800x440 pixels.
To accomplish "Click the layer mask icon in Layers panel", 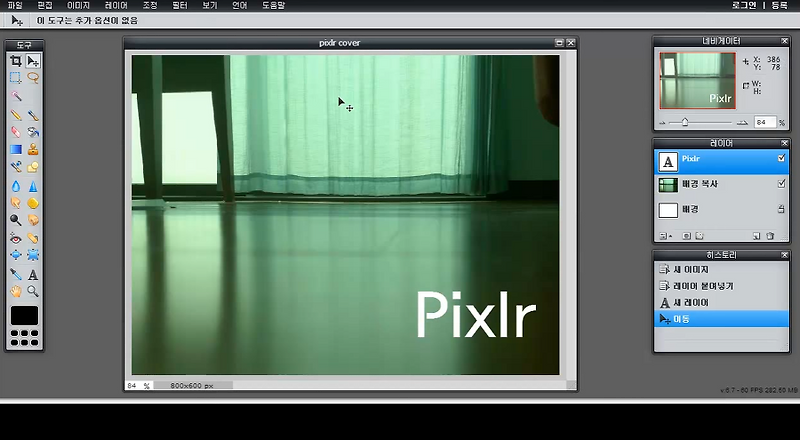I will click(x=687, y=236).
